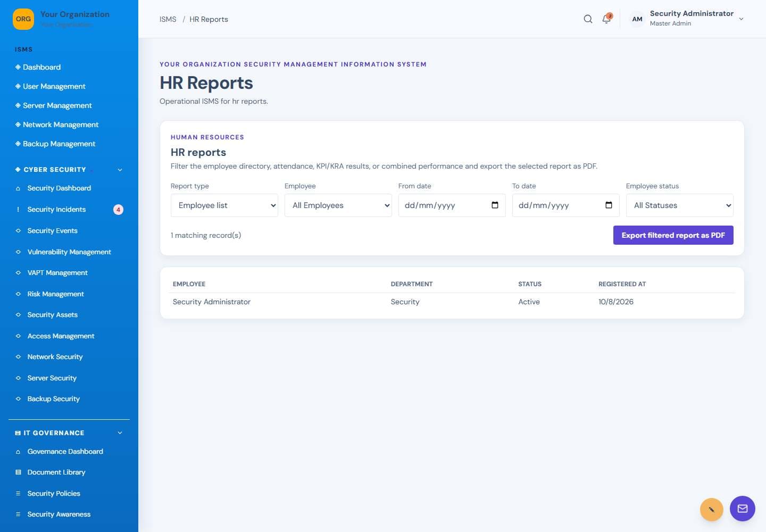Viewport: 766px width, 532px height.
Task: Open the notifications bell icon
Action: pyautogui.click(x=606, y=19)
